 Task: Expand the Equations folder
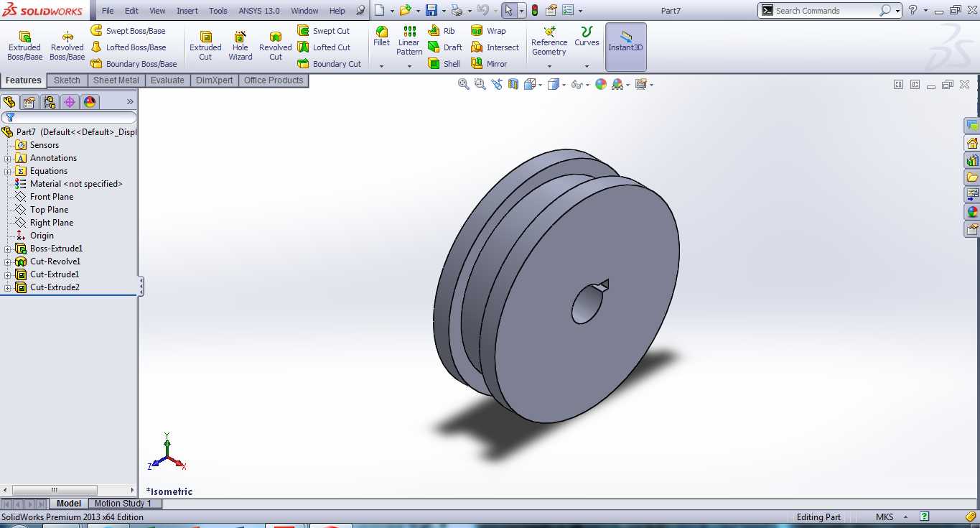[8, 171]
